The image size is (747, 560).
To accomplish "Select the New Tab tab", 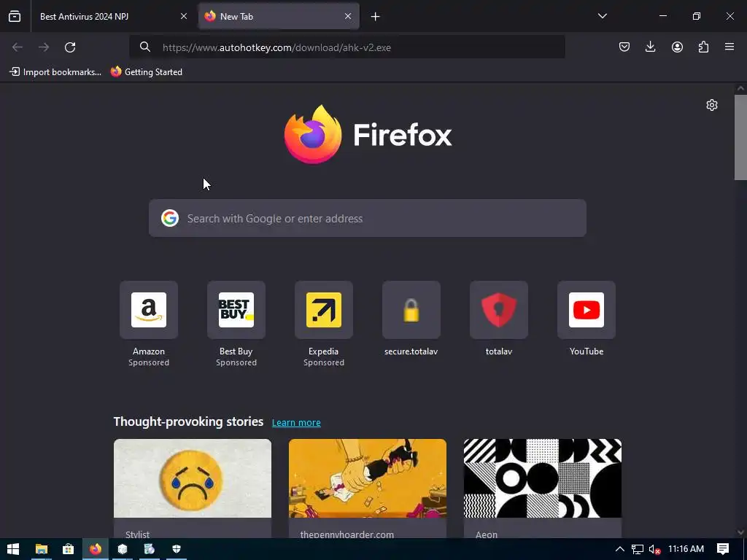I will pos(279,17).
